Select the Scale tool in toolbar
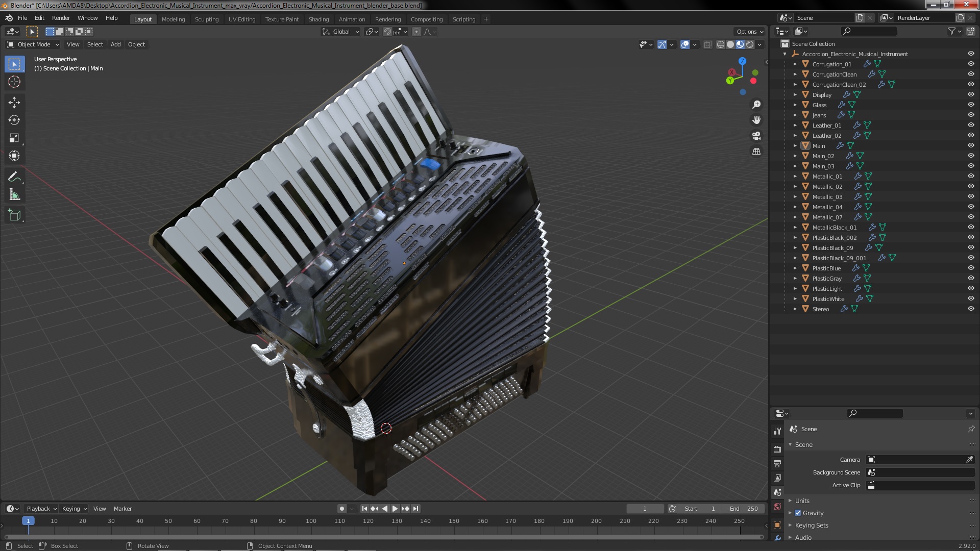The height and width of the screenshot is (551, 980). click(x=14, y=138)
